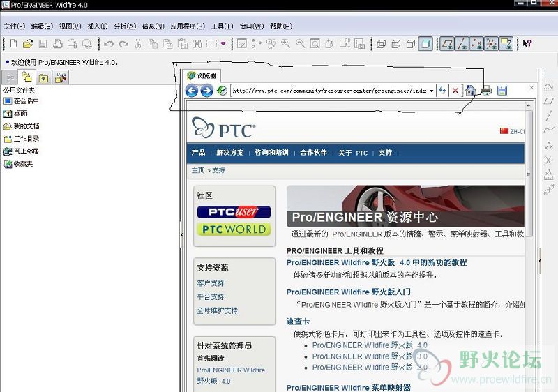This screenshot has height=392, width=558.
Task: Open 客户支持 support link
Action: [x=211, y=283]
